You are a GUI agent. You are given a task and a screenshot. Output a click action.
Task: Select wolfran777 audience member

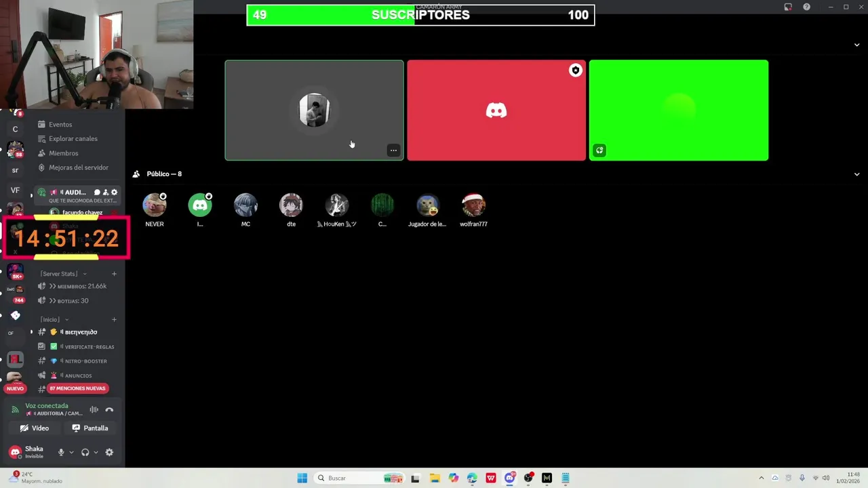[x=473, y=210]
